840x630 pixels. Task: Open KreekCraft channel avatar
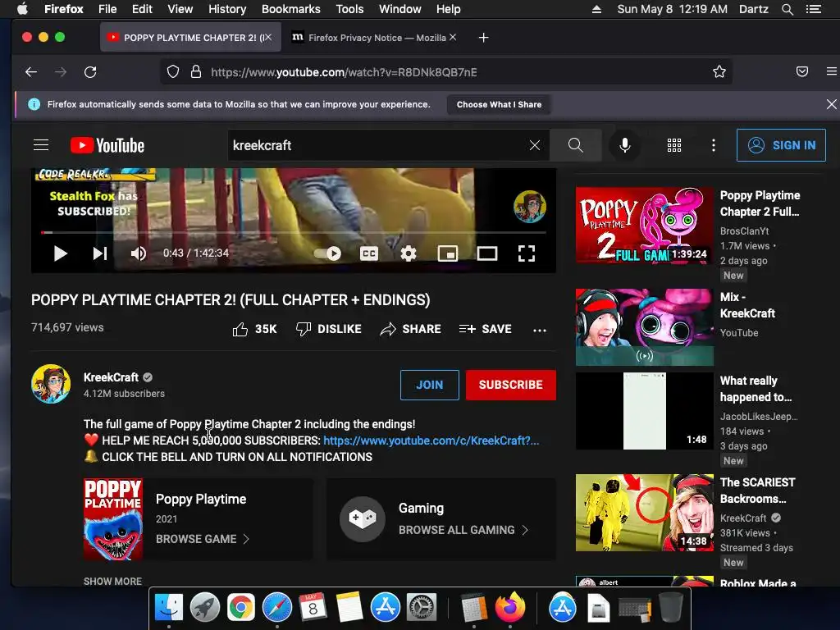click(51, 384)
